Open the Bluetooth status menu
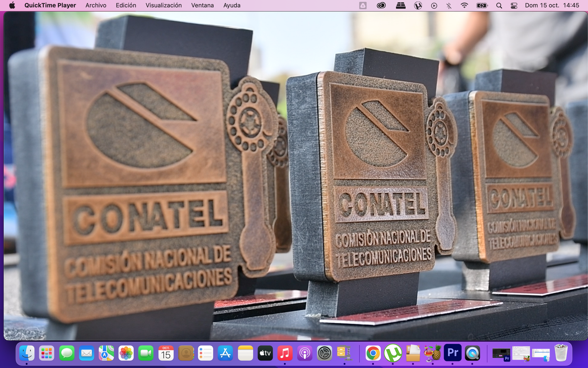 [449, 5]
